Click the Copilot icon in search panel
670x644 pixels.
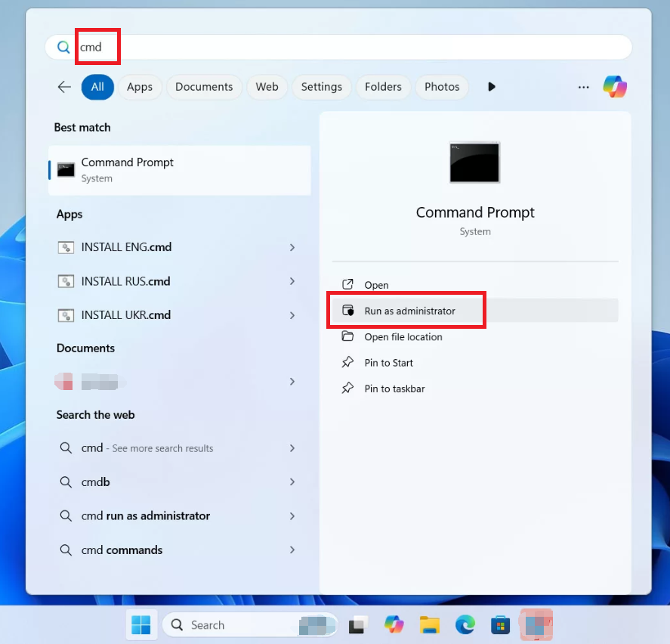point(615,87)
